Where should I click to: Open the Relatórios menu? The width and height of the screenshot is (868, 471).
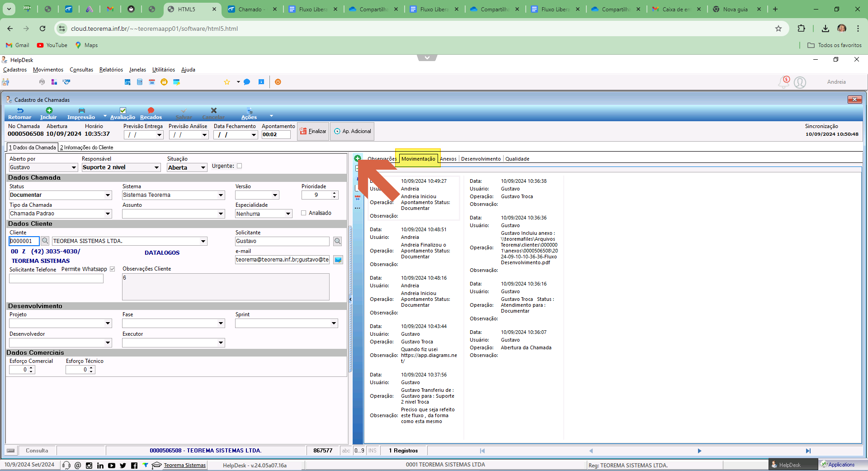click(111, 70)
